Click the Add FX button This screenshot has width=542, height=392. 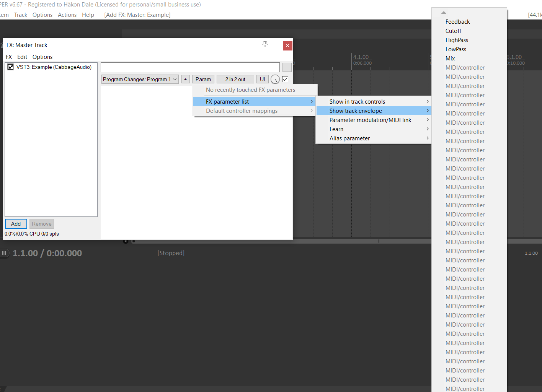(x=16, y=224)
